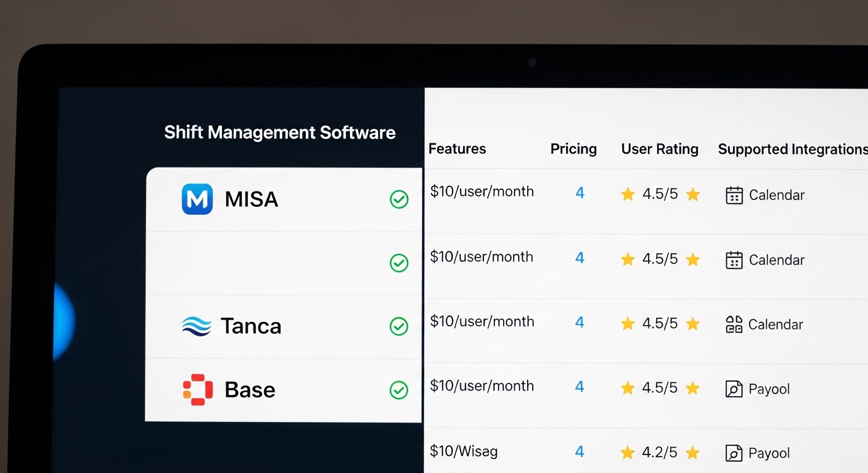Click the Shift Management Software title
Viewport: 868px width, 473px height.
click(280, 132)
